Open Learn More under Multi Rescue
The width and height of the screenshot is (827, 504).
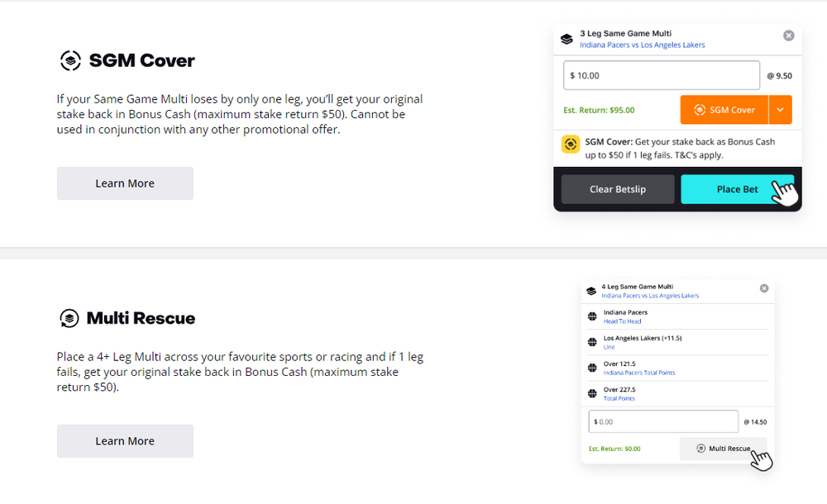coord(125,441)
